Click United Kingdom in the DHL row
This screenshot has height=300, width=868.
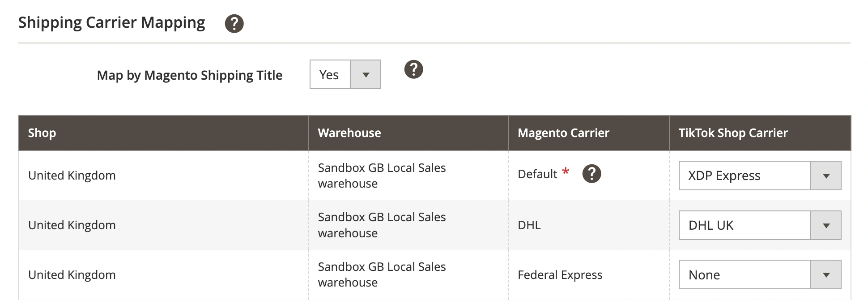pyautogui.click(x=72, y=225)
